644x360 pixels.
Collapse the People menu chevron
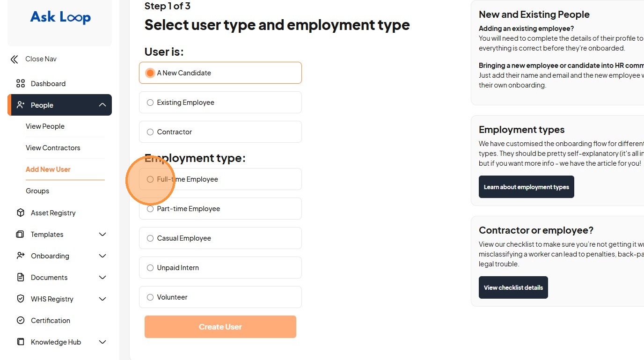click(102, 105)
